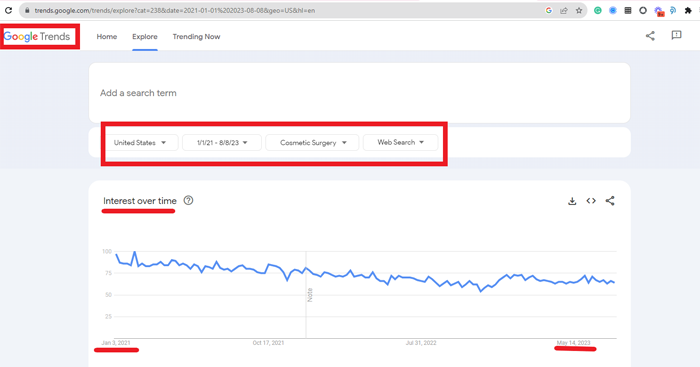Open the 1/1/21 - 8/8/23 date range dropdown
Viewport: 700px width, 367px height.
coord(222,142)
